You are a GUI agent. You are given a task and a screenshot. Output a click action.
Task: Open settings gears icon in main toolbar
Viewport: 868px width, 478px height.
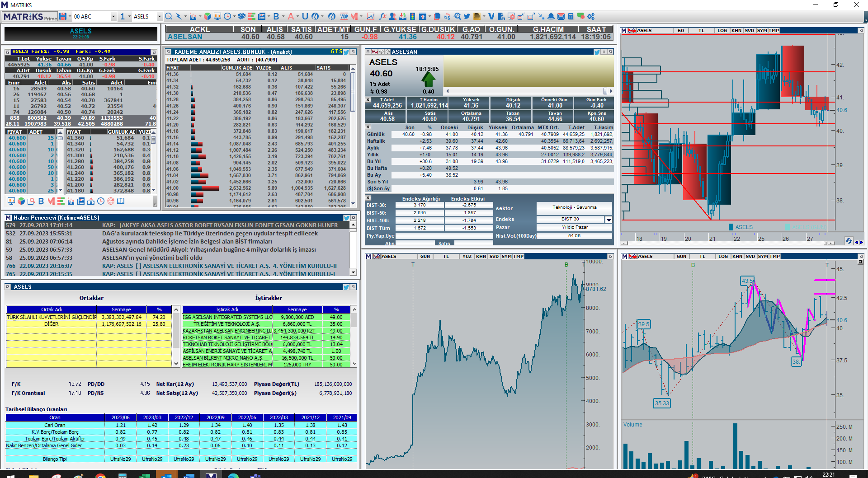(x=591, y=16)
